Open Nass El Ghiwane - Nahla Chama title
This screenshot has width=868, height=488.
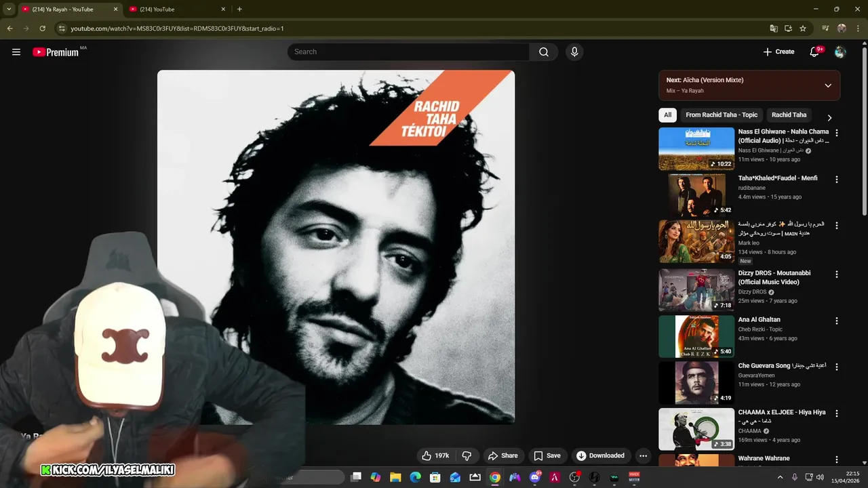(783, 136)
